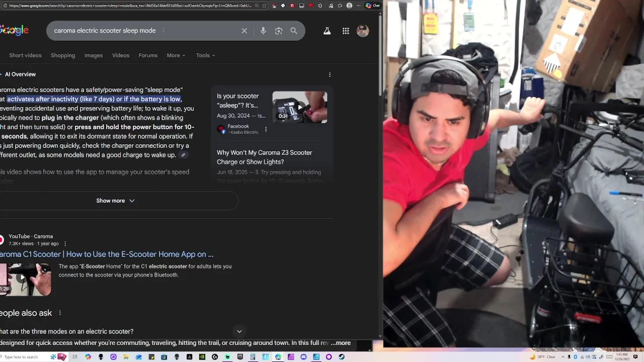Open NVIDIA app from the taskbar
Viewport: 644px width, 362px height.
[202, 357]
